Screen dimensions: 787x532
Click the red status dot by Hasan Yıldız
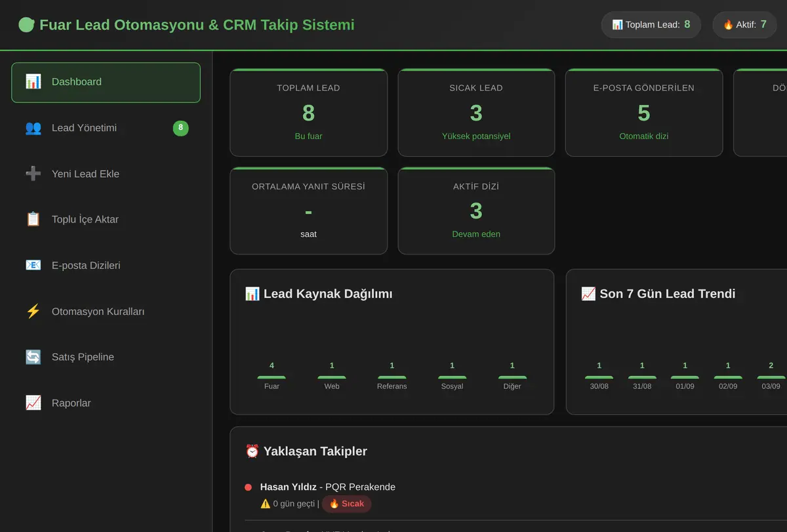pos(248,487)
